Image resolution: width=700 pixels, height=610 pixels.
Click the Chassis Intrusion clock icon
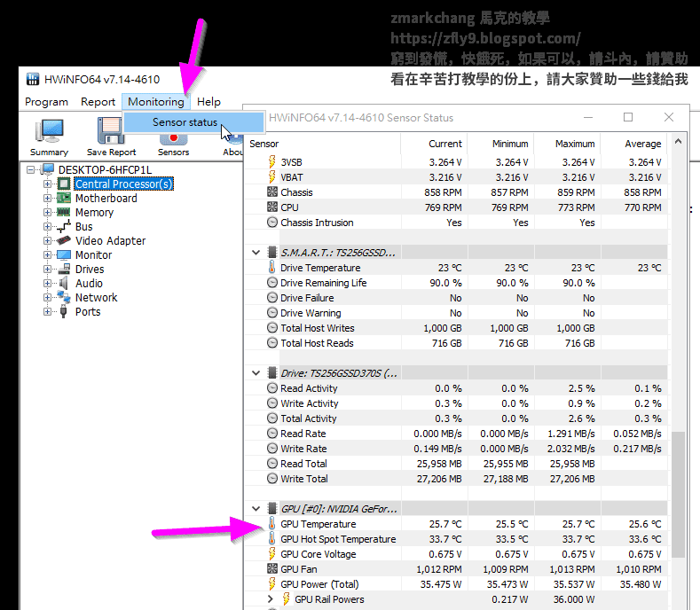272,222
